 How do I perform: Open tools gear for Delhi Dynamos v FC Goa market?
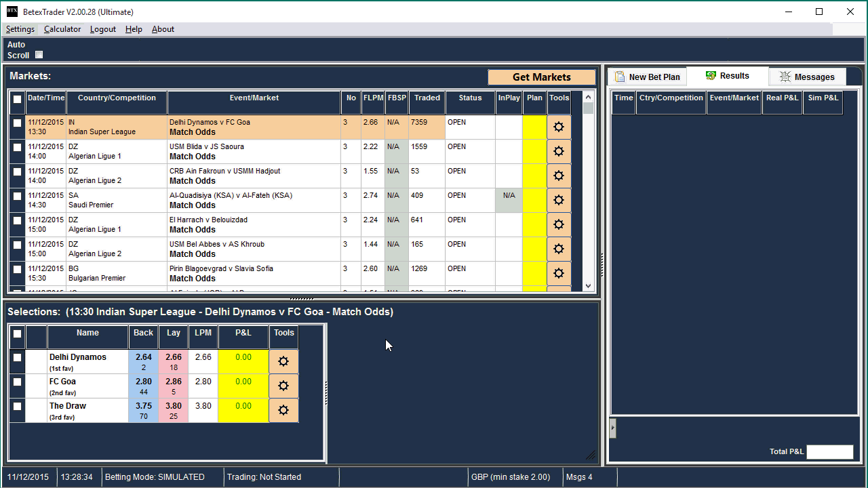pyautogui.click(x=559, y=127)
